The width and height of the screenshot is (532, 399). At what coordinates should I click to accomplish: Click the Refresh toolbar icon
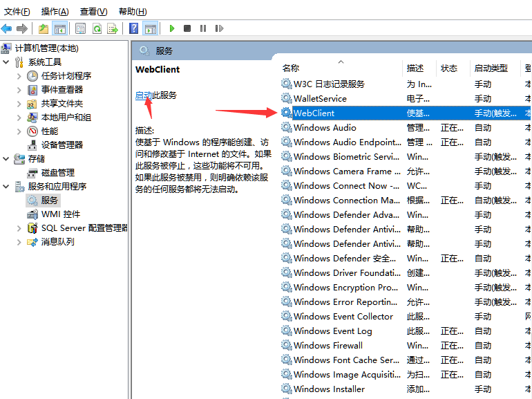point(97,28)
